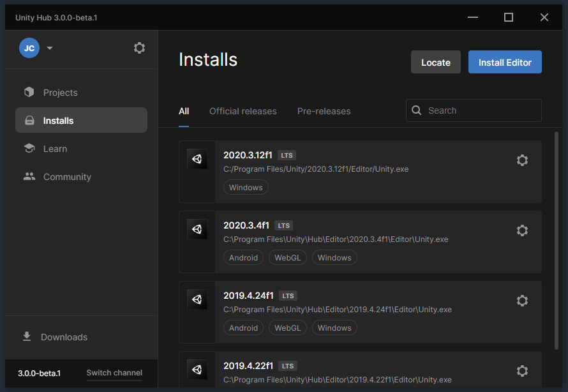Open the Community section

point(81,177)
